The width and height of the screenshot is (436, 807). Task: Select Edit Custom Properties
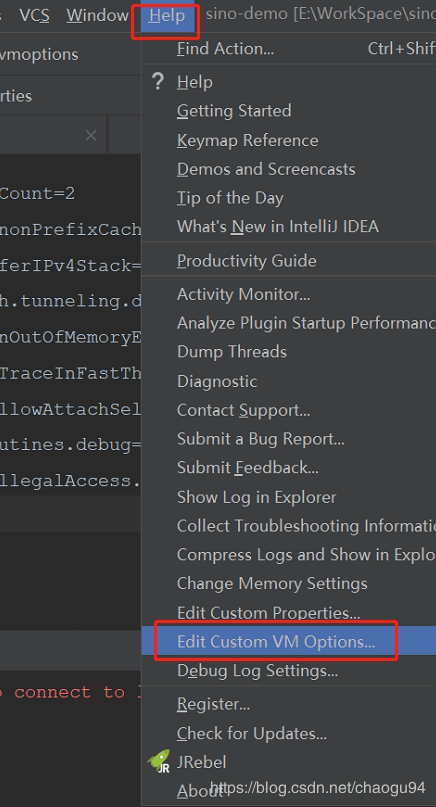[x=289, y=612]
